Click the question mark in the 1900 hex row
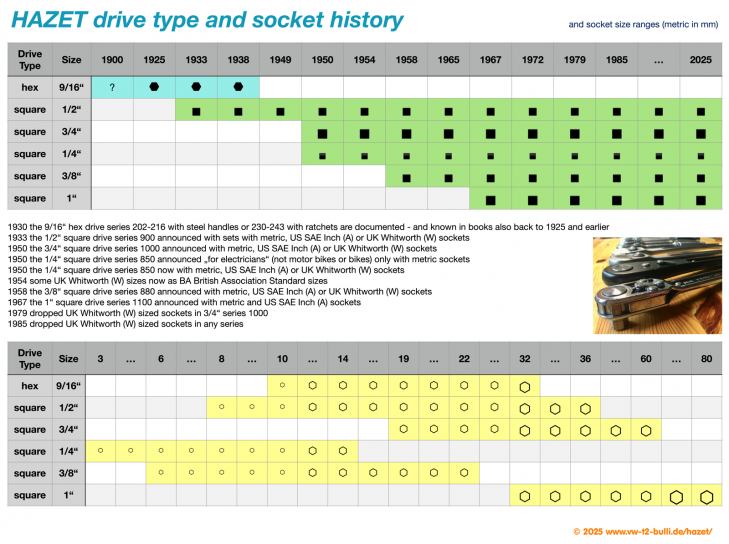 click(x=112, y=87)
